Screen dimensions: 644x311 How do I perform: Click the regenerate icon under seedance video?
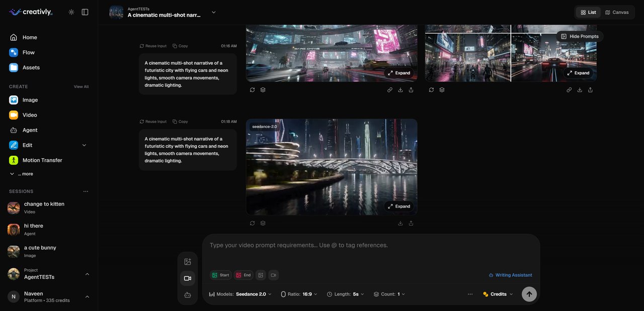point(252,223)
